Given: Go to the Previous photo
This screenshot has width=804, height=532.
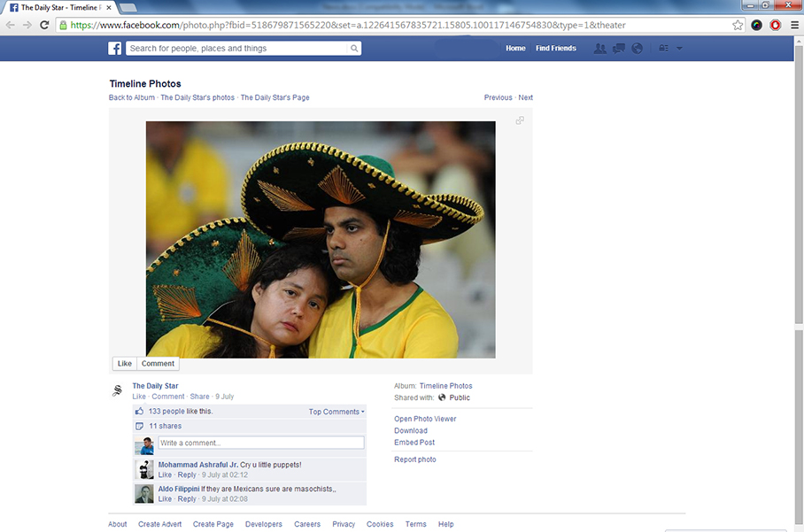Looking at the screenshot, I should (498, 97).
